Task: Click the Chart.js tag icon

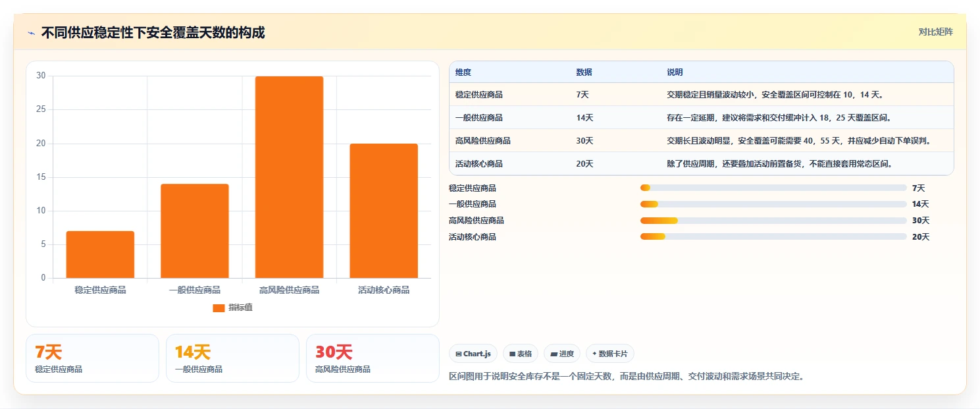Action: tap(458, 354)
